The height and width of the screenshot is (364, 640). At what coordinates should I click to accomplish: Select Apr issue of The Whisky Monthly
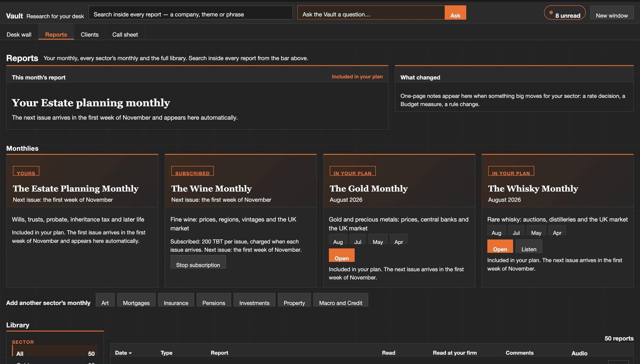(x=557, y=230)
